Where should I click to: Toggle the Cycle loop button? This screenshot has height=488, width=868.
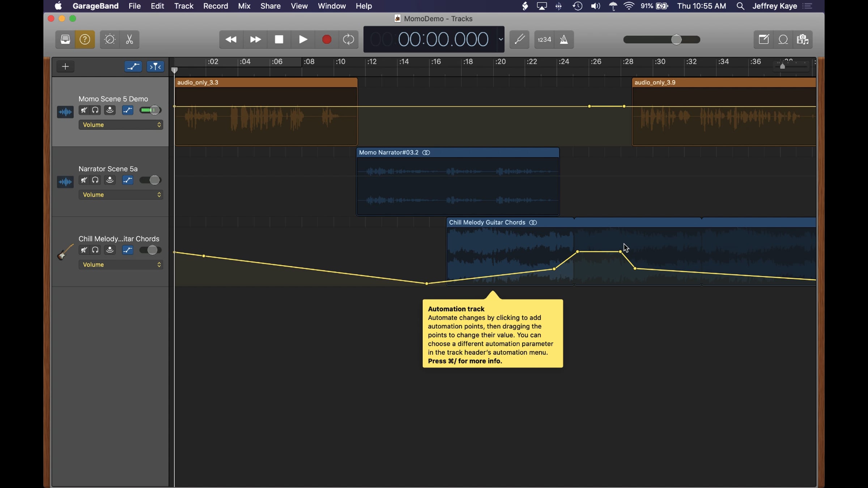tap(348, 39)
